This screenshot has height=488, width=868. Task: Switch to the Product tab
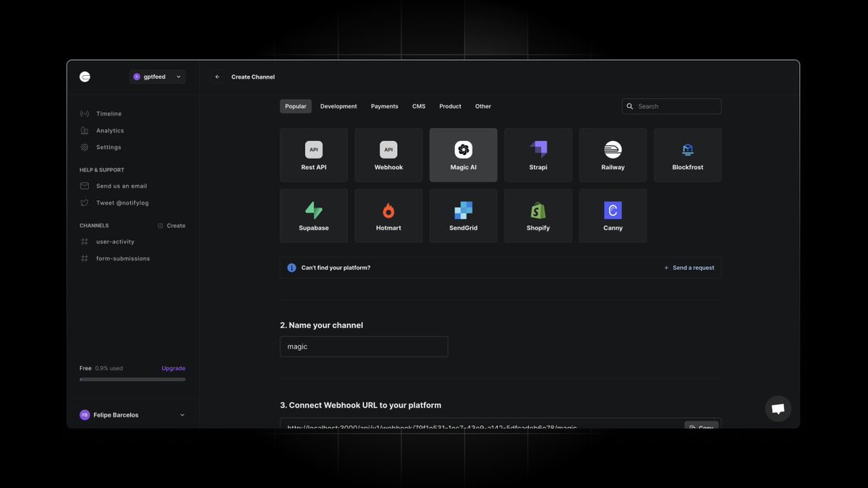[x=450, y=106]
